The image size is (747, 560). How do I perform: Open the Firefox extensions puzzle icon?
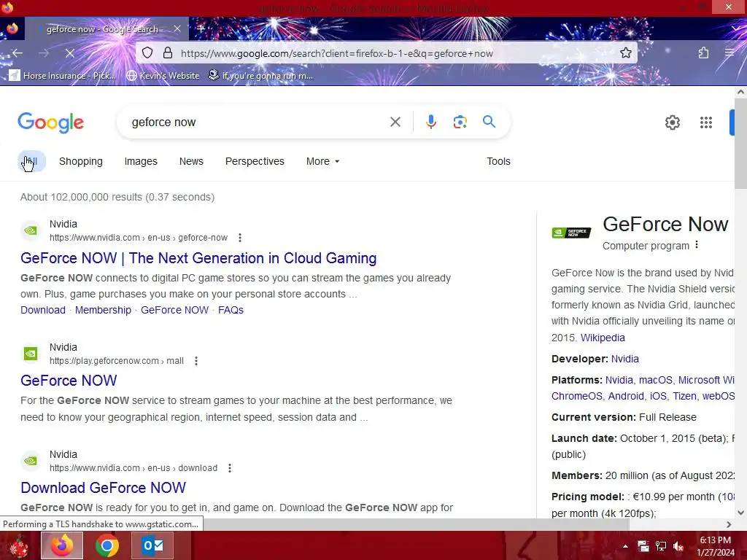pos(703,52)
